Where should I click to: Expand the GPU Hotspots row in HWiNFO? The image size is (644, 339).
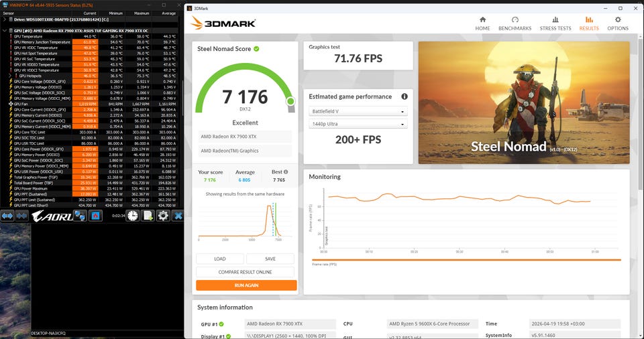(10, 76)
